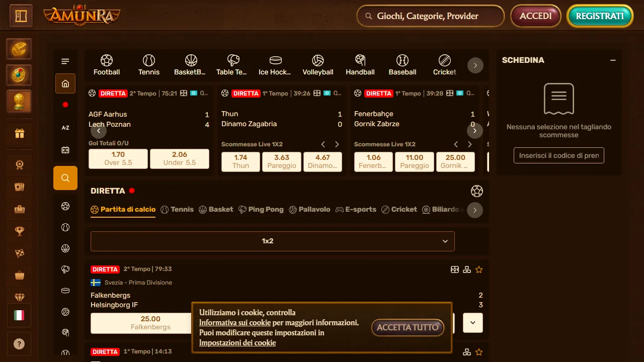The height and width of the screenshot is (362, 644).
Task: Bet on Under 5.5 at 2.06
Action: click(x=180, y=159)
